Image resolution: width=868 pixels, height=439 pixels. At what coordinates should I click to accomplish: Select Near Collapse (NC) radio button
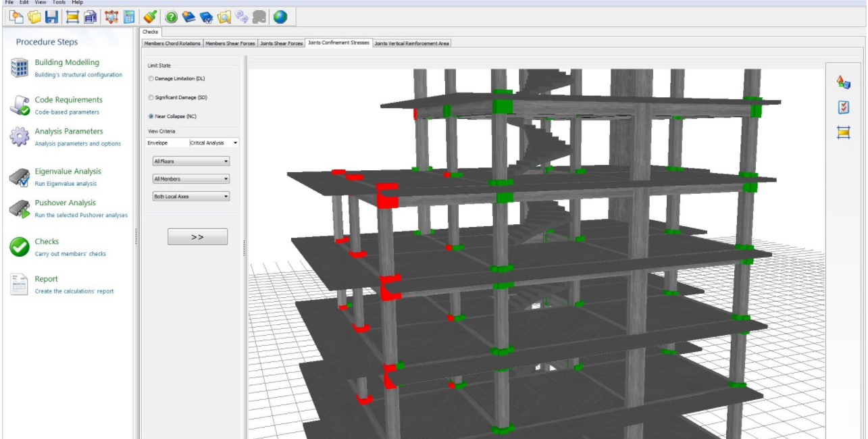point(151,117)
